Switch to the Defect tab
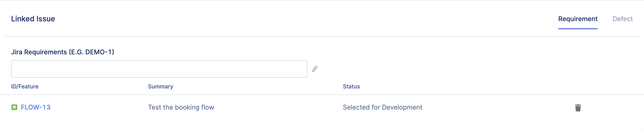The width and height of the screenshot is (644, 130). (622, 19)
